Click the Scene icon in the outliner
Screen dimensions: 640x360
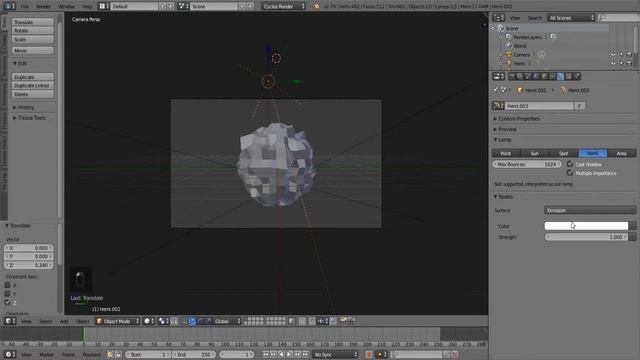[x=501, y=28]
